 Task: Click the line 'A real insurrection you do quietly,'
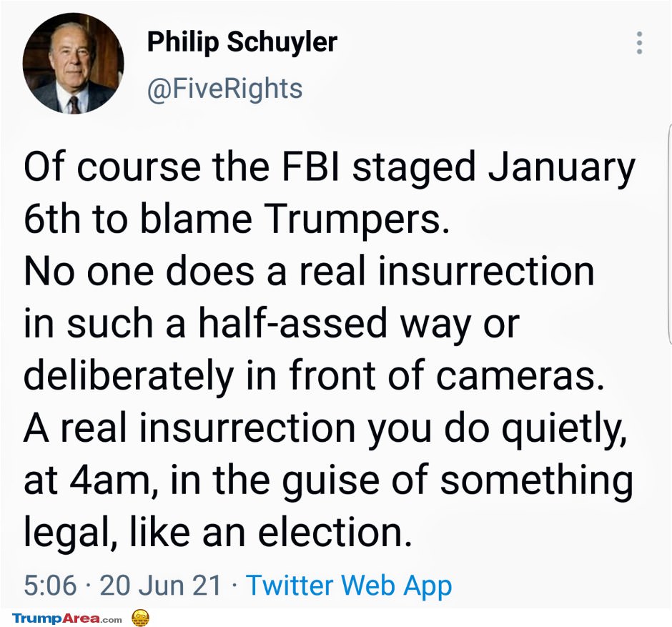[326, 428]
